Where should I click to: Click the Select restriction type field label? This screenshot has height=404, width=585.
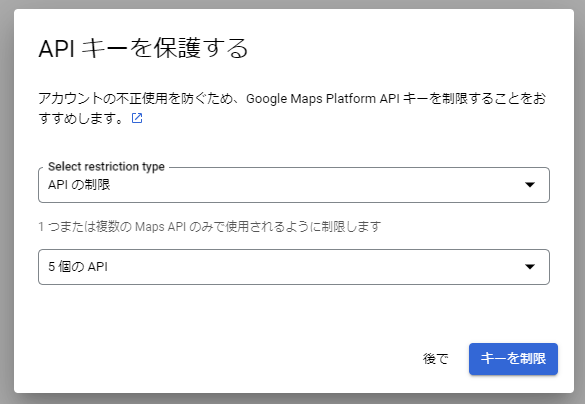106,166
